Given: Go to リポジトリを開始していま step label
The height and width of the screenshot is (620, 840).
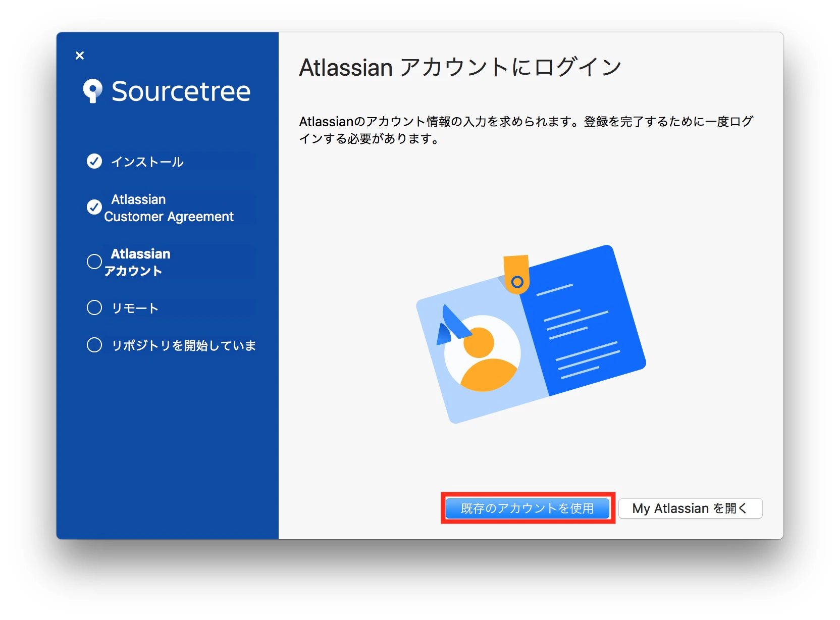Looking at the screenshot, I should point(184,345).
